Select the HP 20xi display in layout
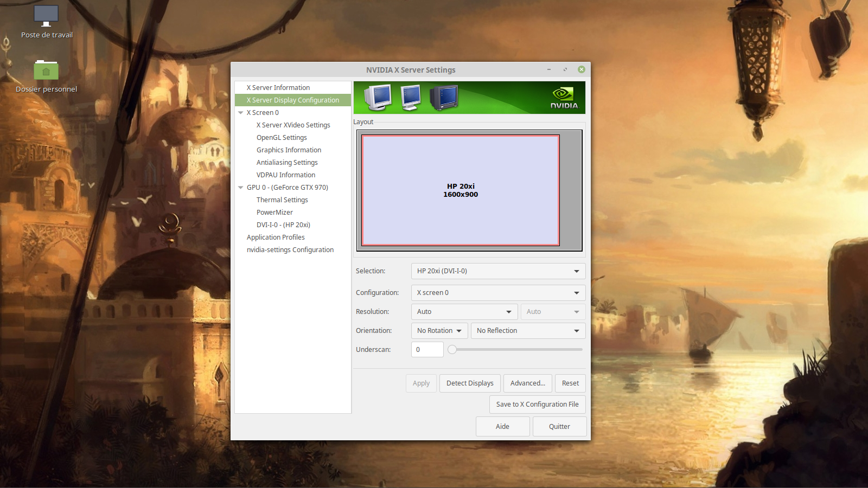868x488 pixels. click(x=460, y=190)
